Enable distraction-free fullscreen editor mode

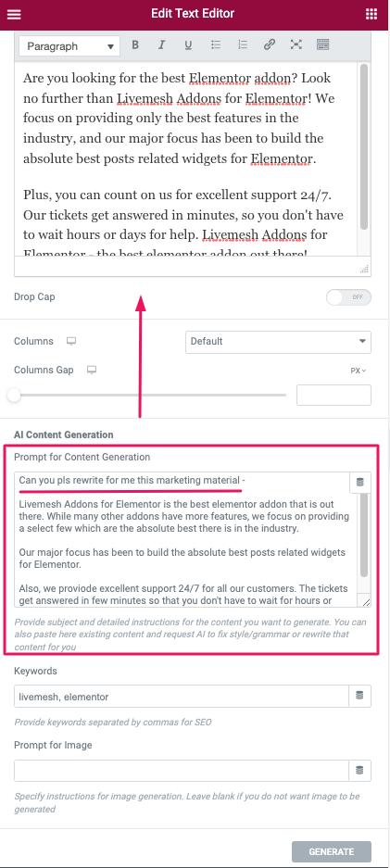click(x=296, y=45)
